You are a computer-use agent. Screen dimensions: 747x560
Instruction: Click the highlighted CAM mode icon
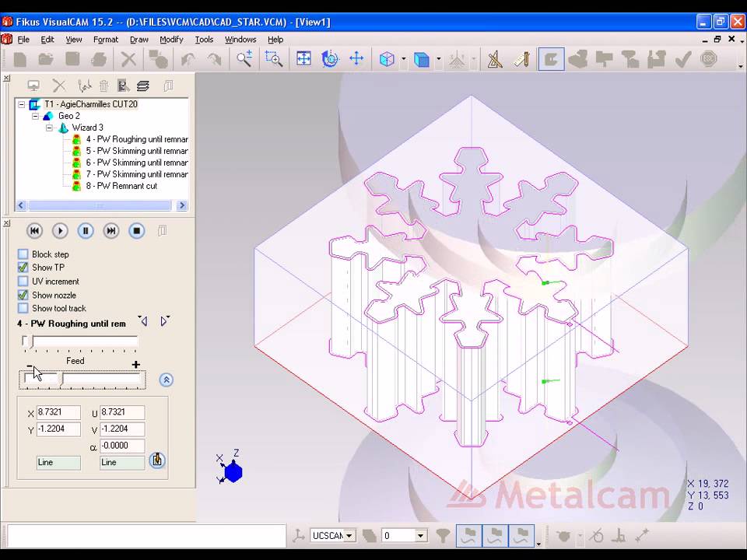click(x=551, y=60)
